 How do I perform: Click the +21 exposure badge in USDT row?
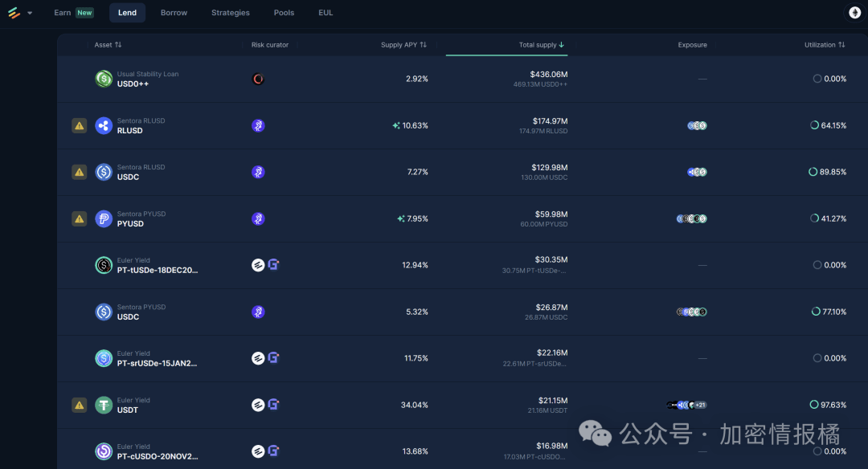click(700, 405)
